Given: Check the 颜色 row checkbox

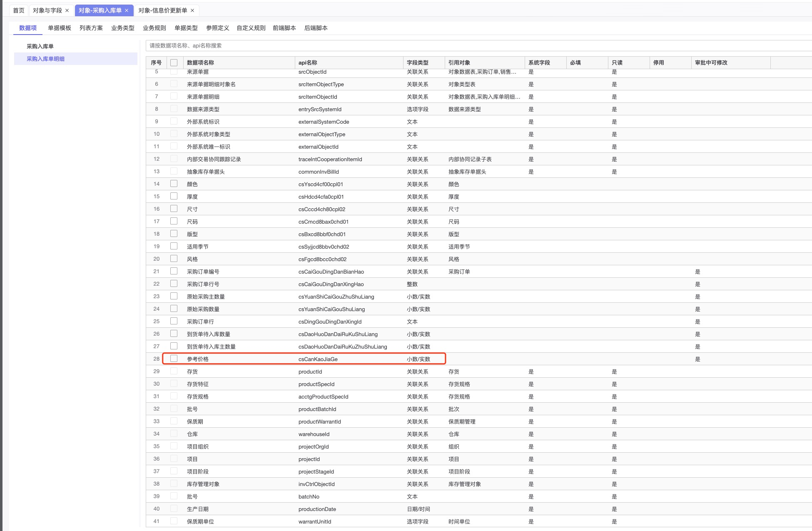Looking at the screenshot, I should [174, 184].
